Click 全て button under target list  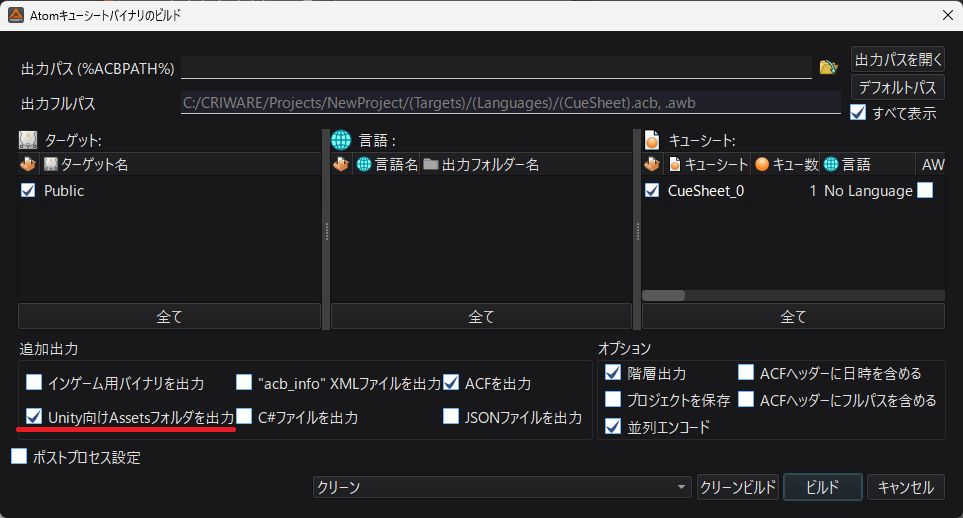click(170, 316)
